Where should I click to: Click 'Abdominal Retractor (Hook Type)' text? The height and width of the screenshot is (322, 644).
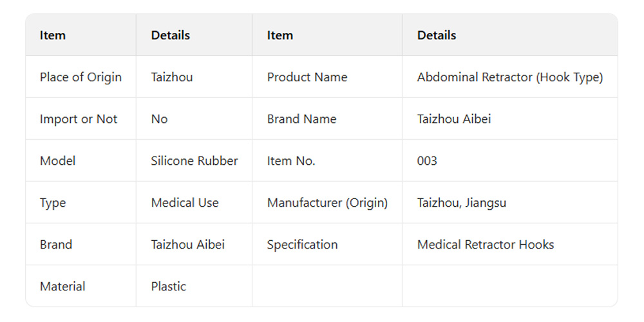[510, 77]
